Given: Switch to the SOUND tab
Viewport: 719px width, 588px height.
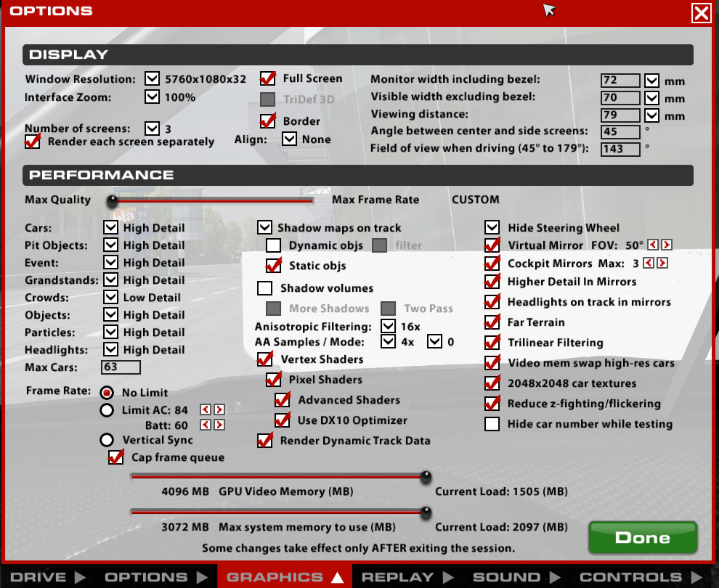Looking at the screenshot, I should [x=517, y=577].
